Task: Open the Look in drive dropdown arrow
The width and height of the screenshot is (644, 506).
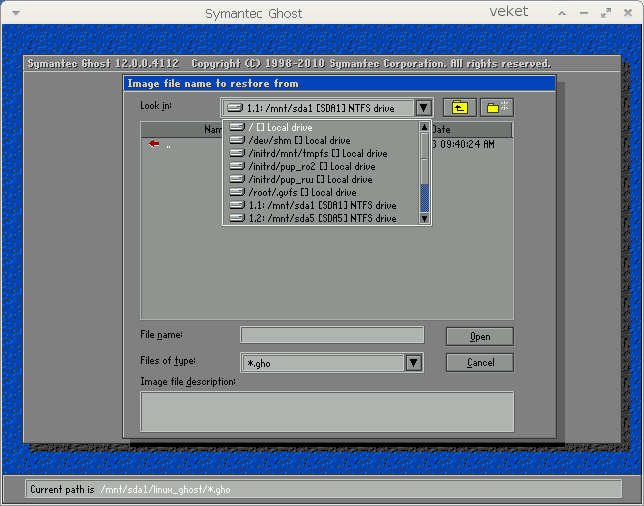Action: click(423, 108)
